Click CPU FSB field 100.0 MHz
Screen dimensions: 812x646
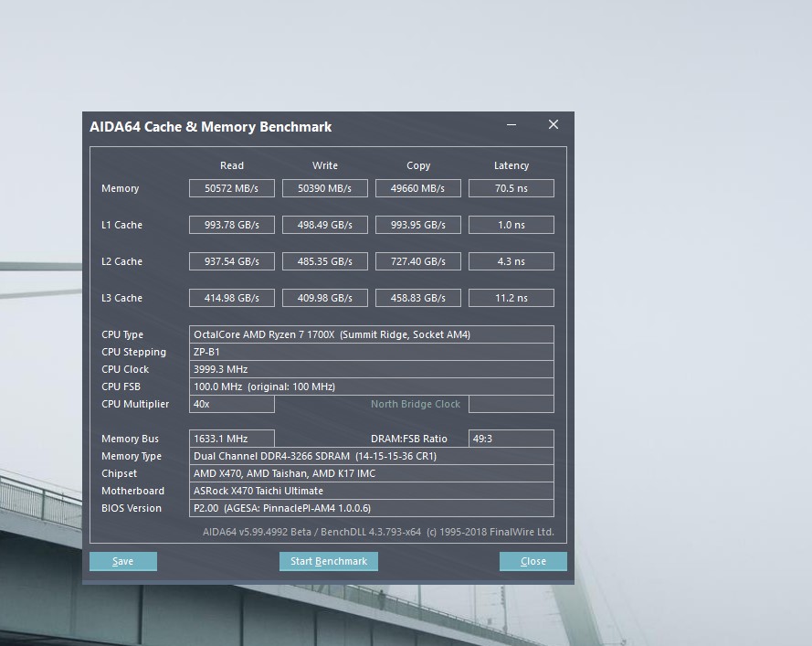372,387
